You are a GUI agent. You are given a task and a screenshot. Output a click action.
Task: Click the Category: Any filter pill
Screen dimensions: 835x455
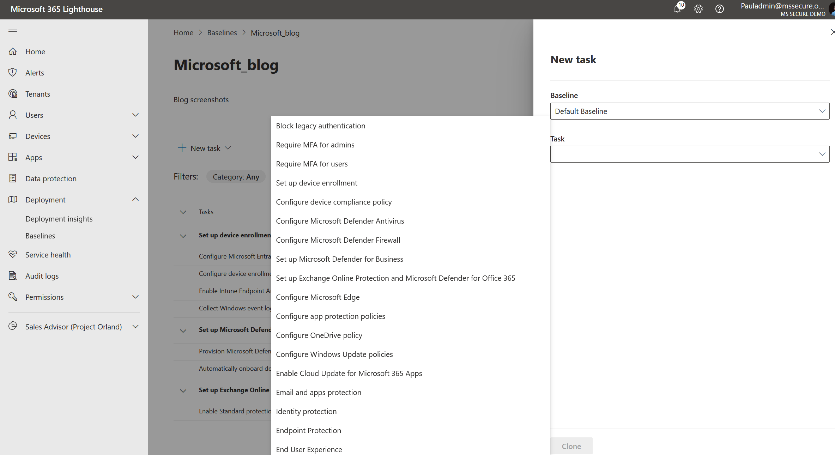point(235,177)
